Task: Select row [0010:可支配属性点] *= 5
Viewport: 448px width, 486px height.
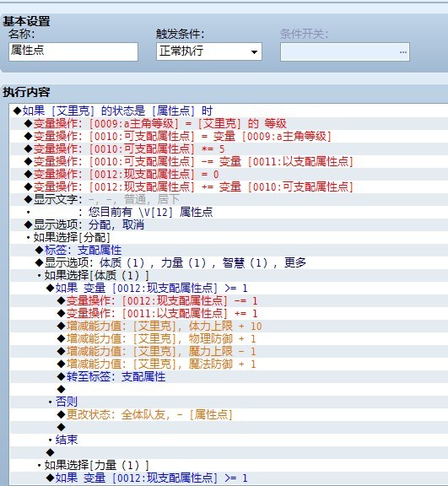Action: point(229,148)
